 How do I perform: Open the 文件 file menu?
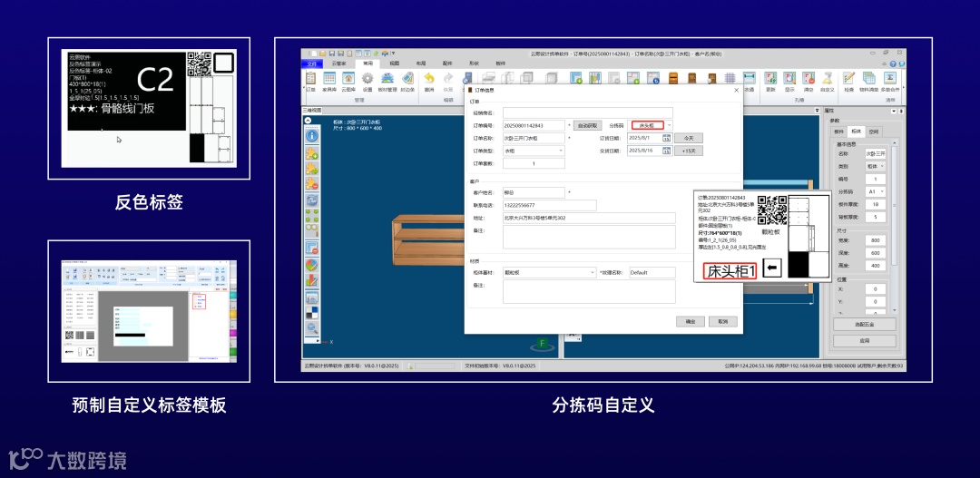point(312,63)
